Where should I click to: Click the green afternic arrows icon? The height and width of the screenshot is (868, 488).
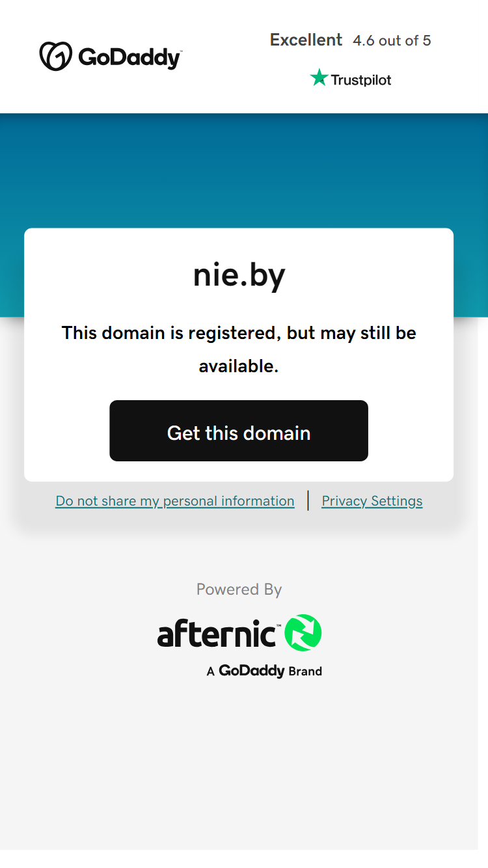click(x=303, y=632)
